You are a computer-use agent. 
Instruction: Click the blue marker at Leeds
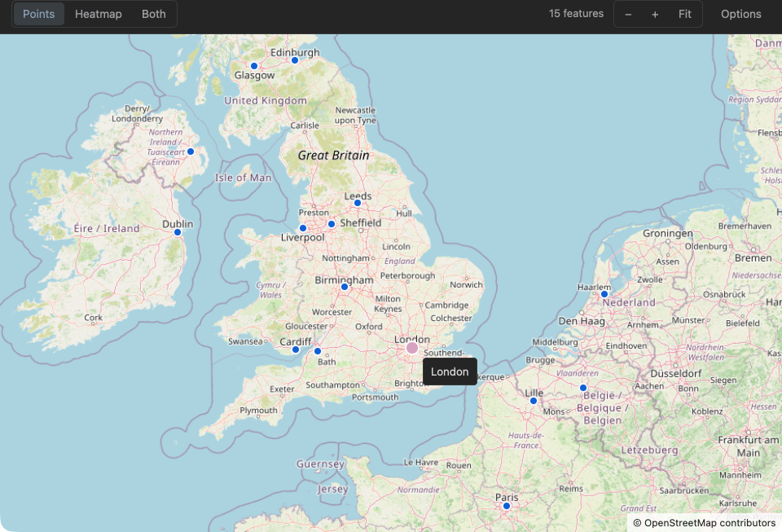(x=357, y=203)
